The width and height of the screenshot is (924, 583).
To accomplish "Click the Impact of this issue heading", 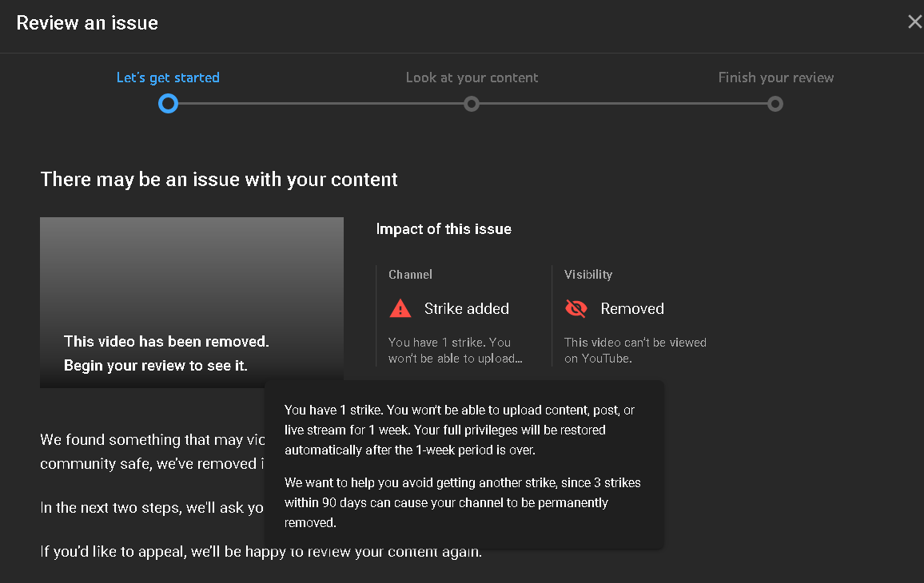I will coord(444,229).
